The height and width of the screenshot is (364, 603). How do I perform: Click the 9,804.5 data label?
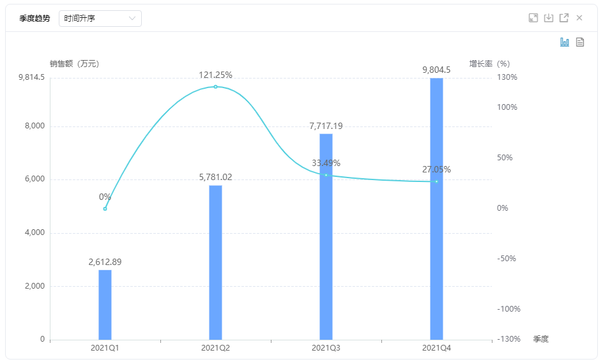pyautogui.click(x=436, y=70)
